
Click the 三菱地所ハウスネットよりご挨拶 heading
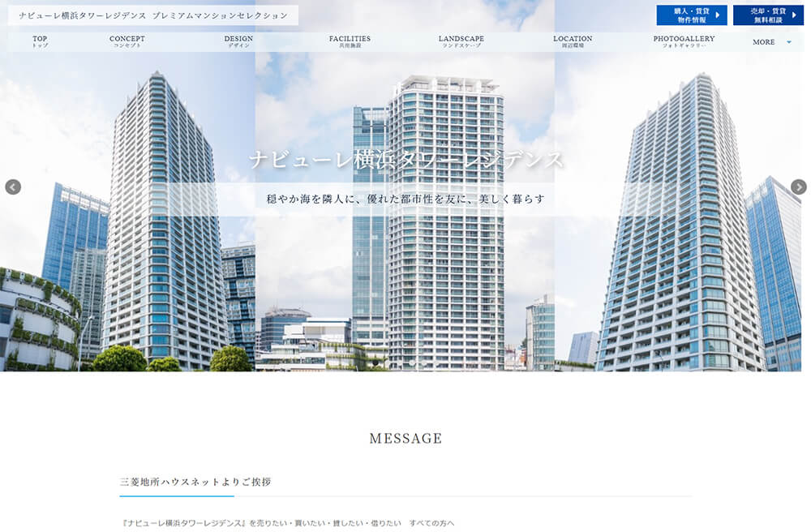pyautogui.click(x=195, y=482)
